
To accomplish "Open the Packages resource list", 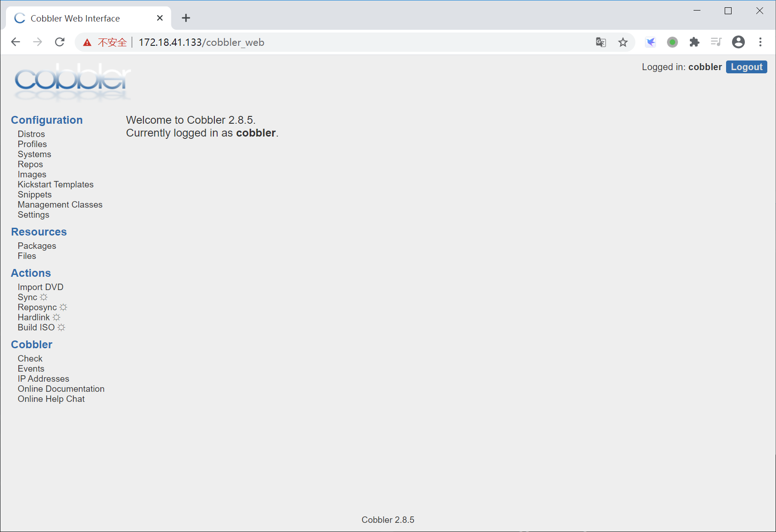I will pos(37,246).
